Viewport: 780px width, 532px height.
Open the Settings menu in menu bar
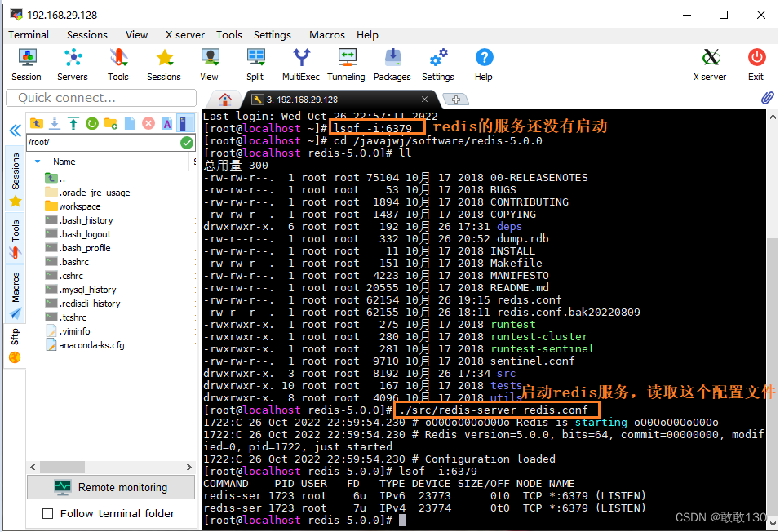click(x=273, y=35)
